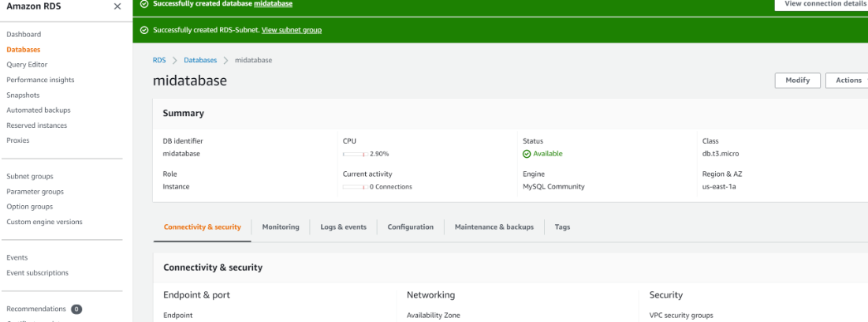Click the CPU usage bar
Viewport: 868px width, 322px height.
pos(356,154)
